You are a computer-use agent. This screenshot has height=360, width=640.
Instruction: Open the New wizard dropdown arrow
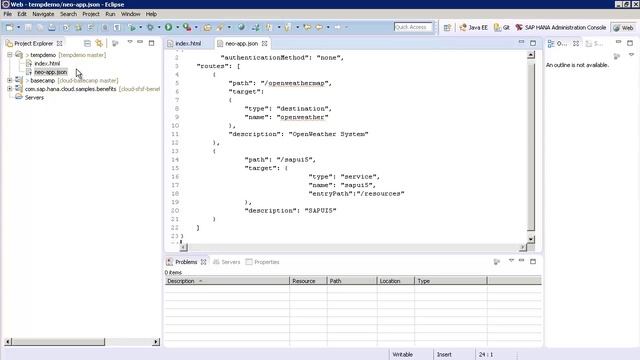click(x=18, y=27)
